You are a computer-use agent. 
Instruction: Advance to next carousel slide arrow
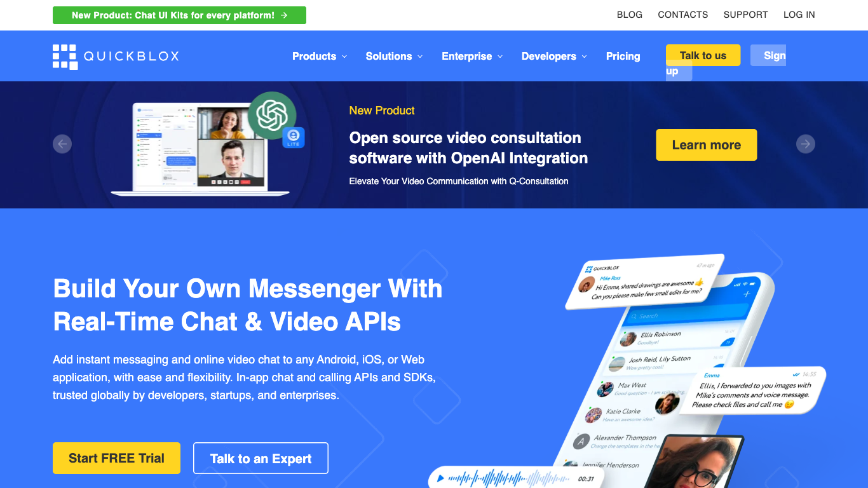[x=806, y=144]
